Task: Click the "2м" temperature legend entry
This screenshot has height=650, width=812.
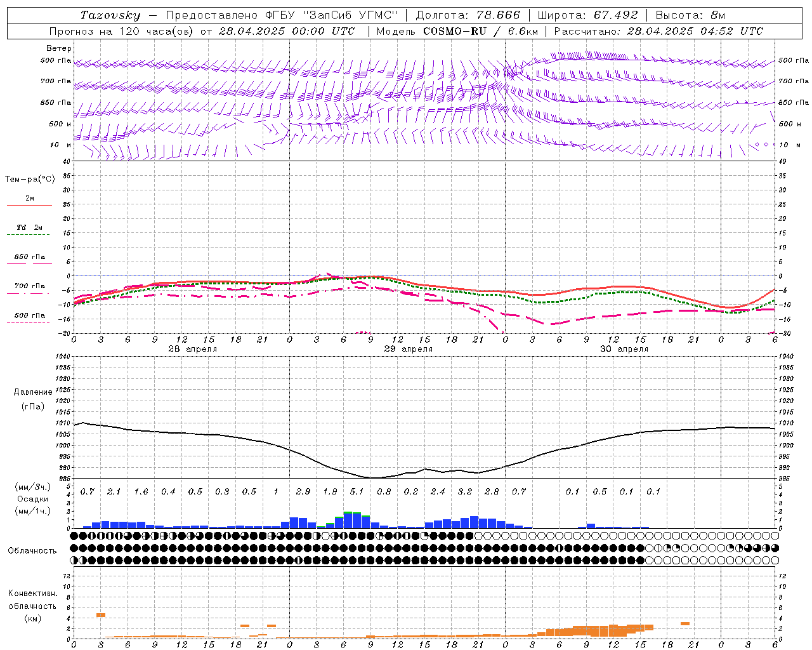Action: click(x=30, y=198)
